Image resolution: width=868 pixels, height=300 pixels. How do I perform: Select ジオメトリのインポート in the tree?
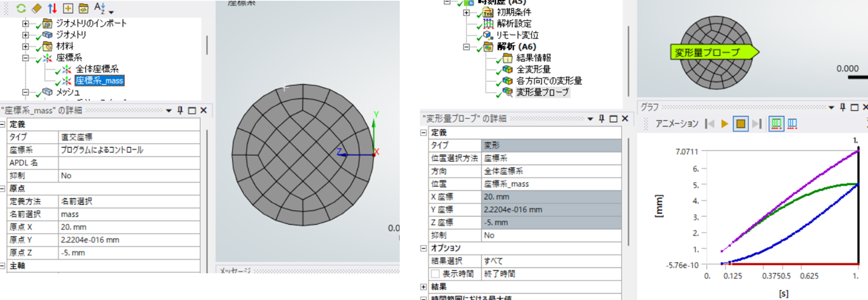[91, 23]
